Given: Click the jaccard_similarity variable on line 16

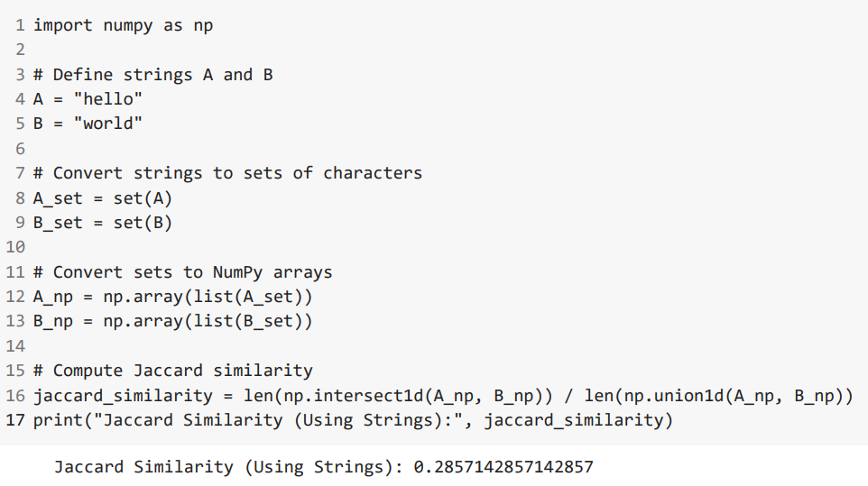Looking at the screenshot, I should click(x=123, y=395).
